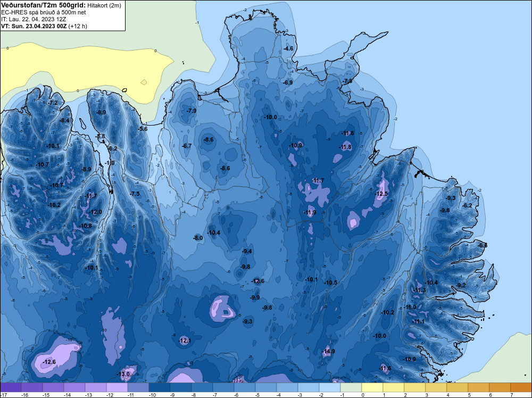This screenshot has height=398, width=532.
Task: Select the -11.3 temperature value
Action: [x=419, y=290]
